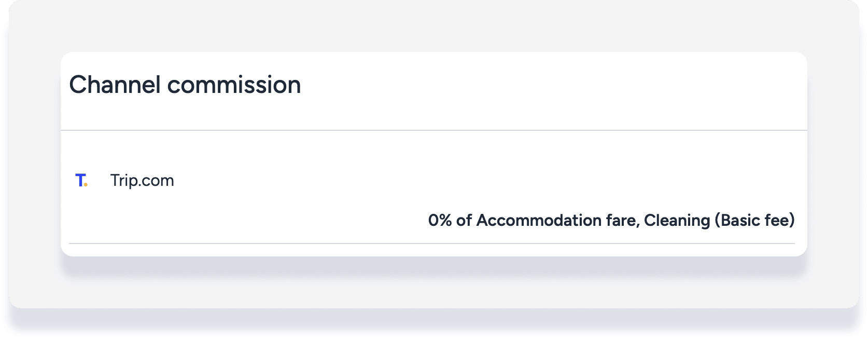Click the divider under the Trip.com commission row
The height and width of the screenshot is (339, 868).
tap(431, 243)
